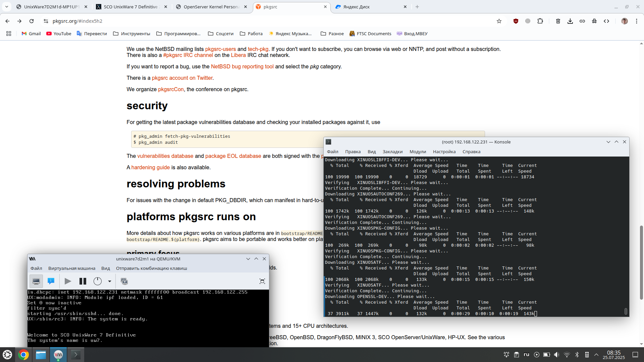Open the virt-manager Файл menu
The height and width of the screenshot is (362, 644).
(x=36, y=268)
